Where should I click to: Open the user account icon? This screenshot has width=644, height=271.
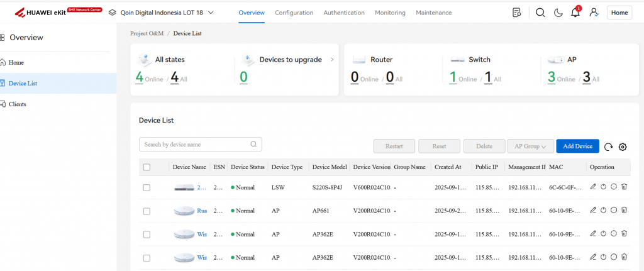click(x=593, y=13)
